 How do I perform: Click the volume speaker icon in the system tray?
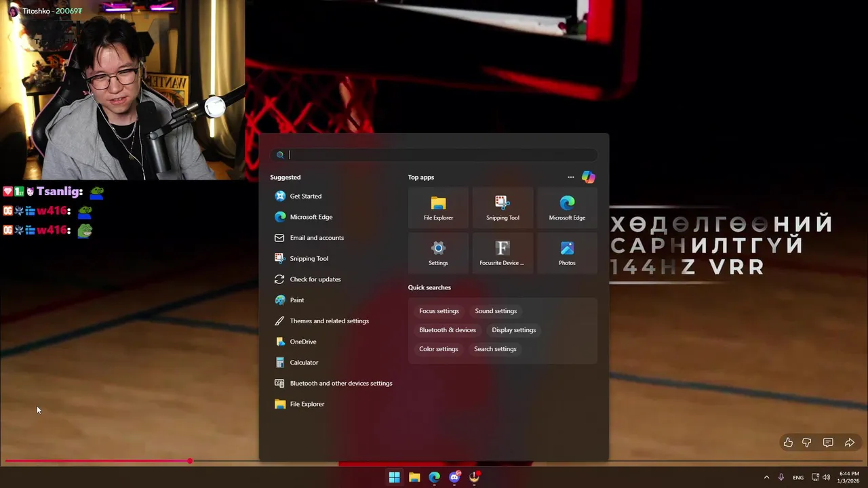tap(826, 477)
